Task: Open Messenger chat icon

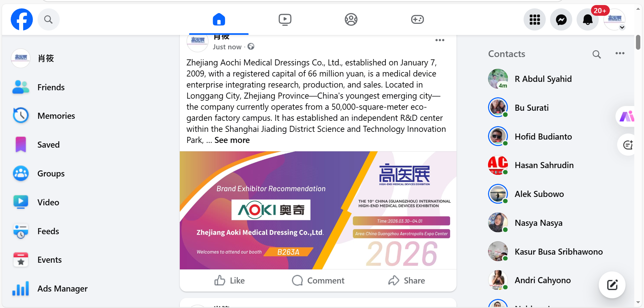Action: tap(561, 19)
